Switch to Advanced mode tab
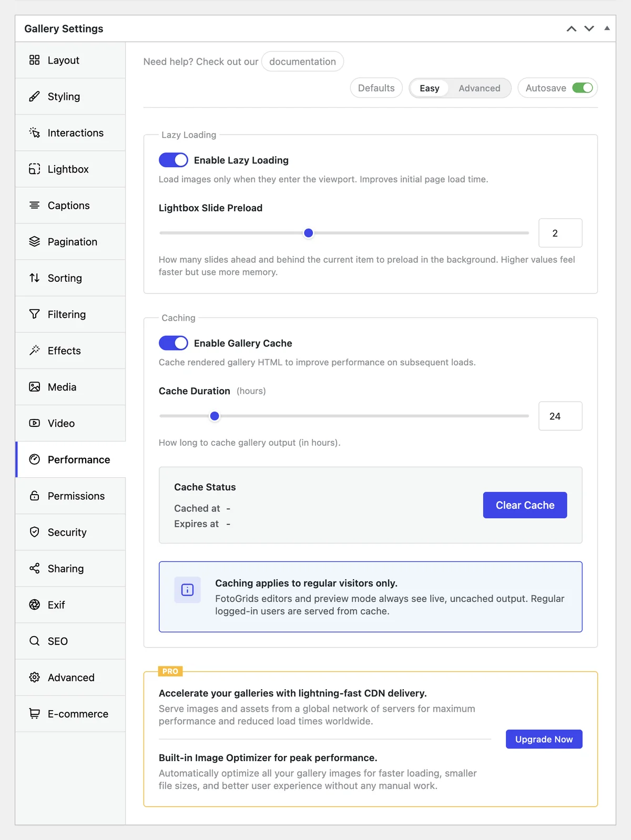631x840 pixels. [479, 88]
